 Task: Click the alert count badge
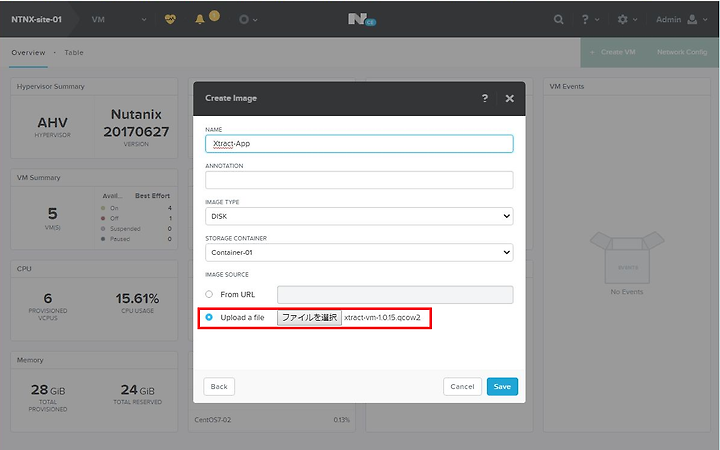(214, 16)
